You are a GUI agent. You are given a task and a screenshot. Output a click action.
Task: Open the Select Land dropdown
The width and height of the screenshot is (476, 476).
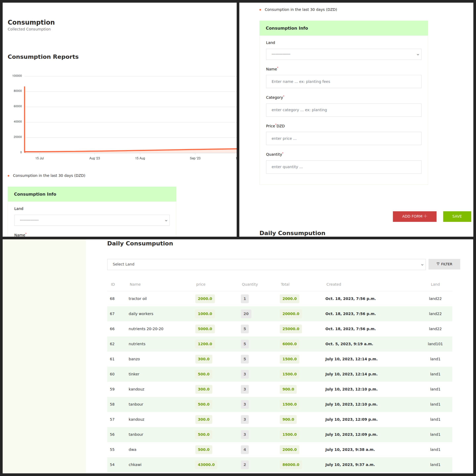(266, 264)
